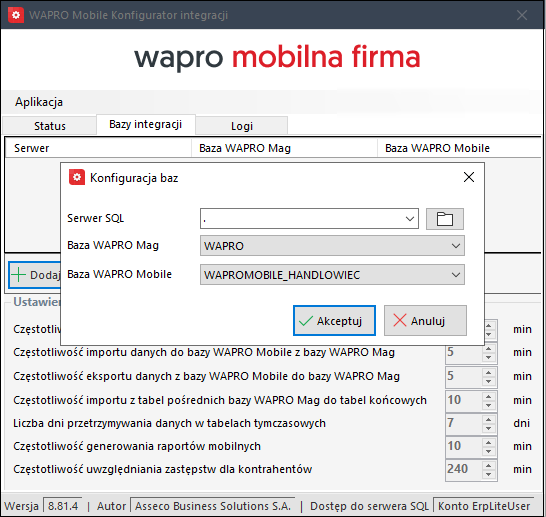Increase export from WAPRO Mobile frequency
Image resolution: width=546 pixels, height=517 pixels.
tap(489, 373)
